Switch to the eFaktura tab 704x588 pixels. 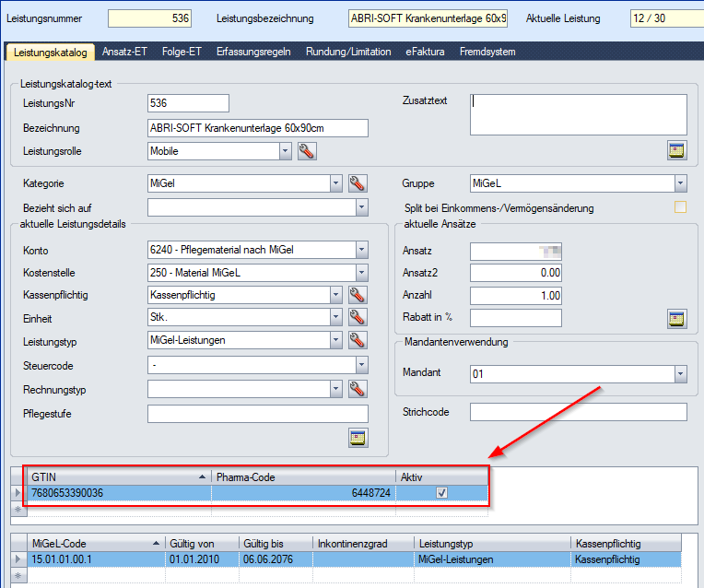pyautogui.click(x=425, y=52)
